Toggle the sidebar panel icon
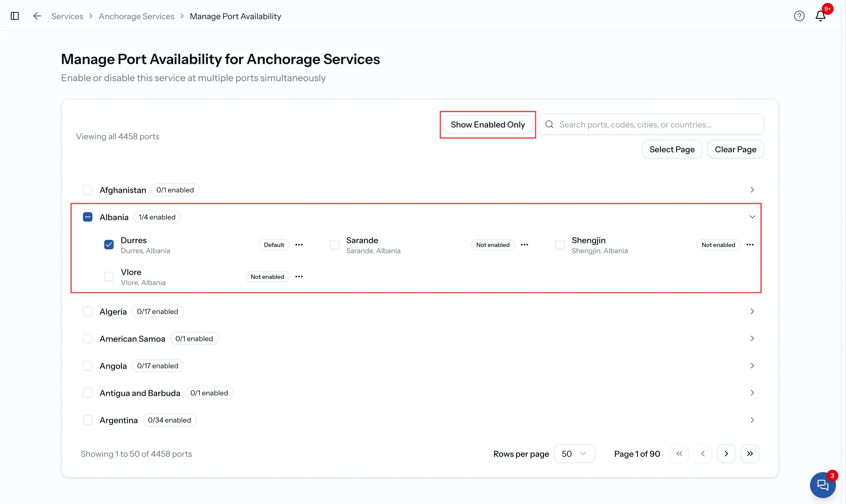Viewport: 846px width, 504px height. pos(14,16)
